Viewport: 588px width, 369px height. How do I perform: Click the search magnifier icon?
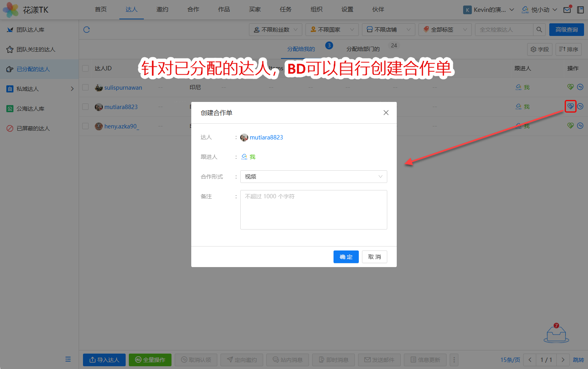pos(539,30)
